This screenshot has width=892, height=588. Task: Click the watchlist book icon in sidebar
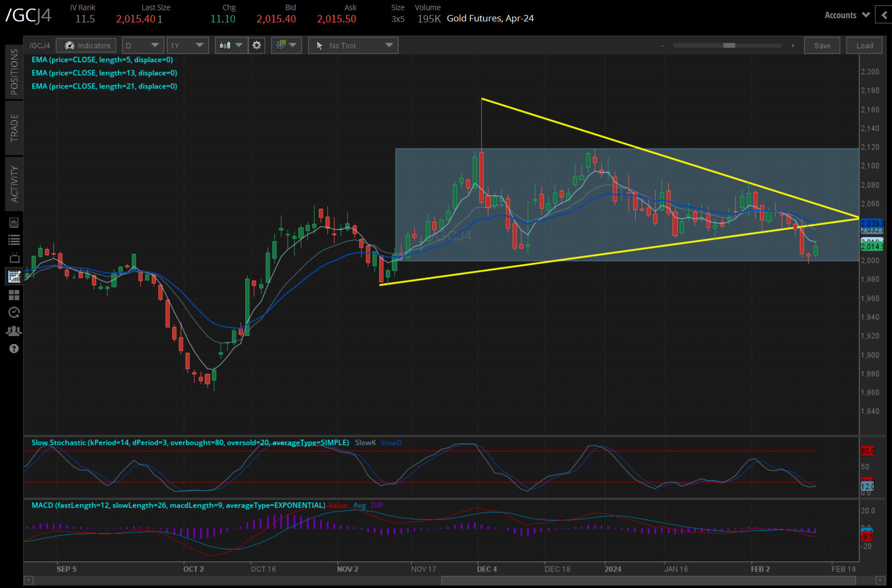(x=14, y=222)
